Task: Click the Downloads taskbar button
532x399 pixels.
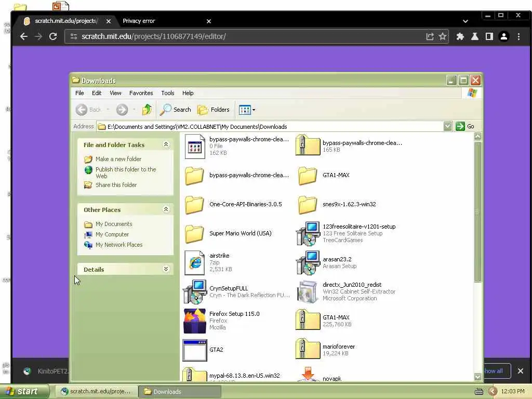Action: coord(180,392)
